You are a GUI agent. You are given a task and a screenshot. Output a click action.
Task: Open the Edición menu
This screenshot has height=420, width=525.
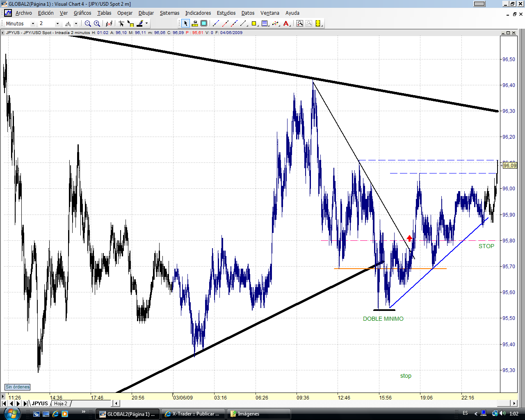(46, 13)
